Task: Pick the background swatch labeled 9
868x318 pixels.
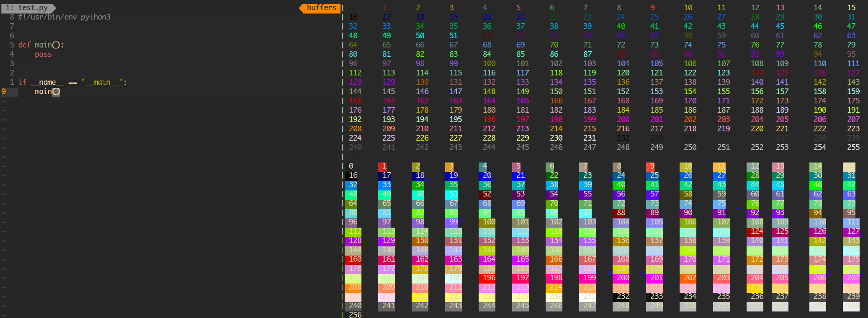Action: point(651,166)
